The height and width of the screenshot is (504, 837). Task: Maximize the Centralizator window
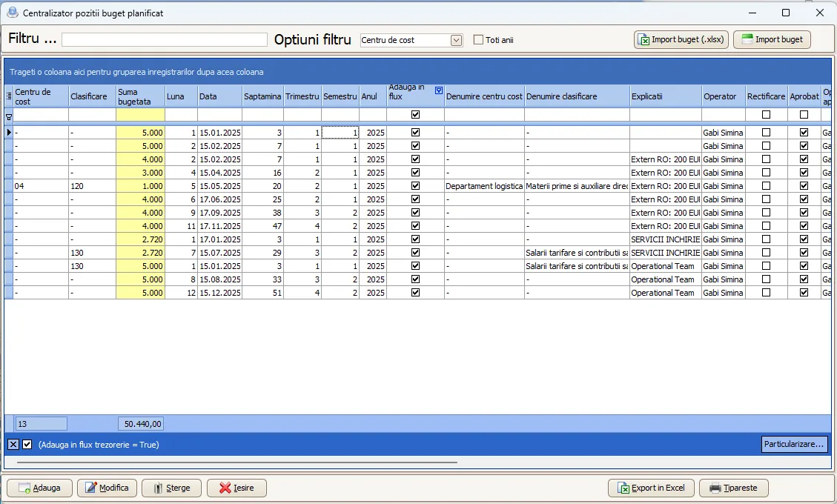pyautogui.click(x=786, y=13)
